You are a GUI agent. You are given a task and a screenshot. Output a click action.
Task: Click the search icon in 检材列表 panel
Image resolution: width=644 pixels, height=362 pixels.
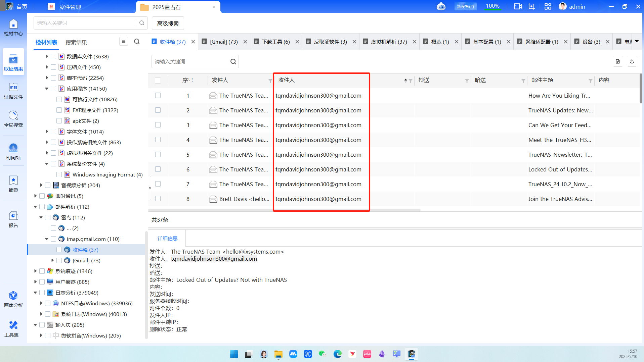tap(137, 42)
